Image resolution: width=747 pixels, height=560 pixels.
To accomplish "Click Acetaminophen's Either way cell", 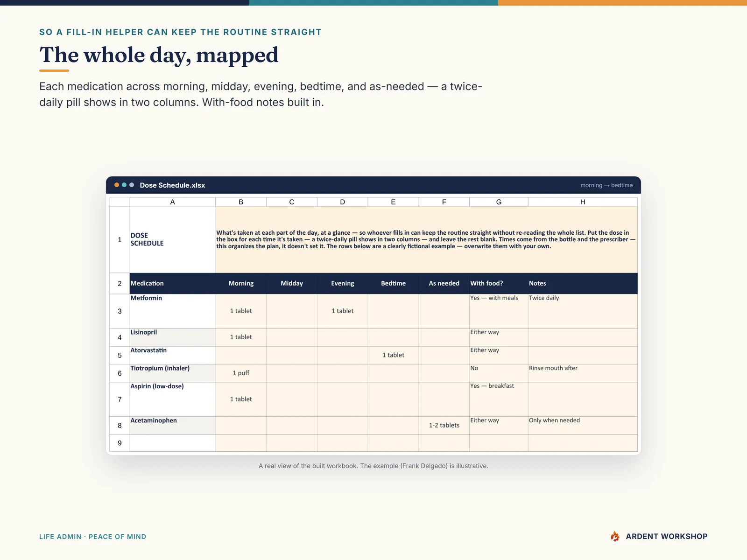I will point(499,426).
